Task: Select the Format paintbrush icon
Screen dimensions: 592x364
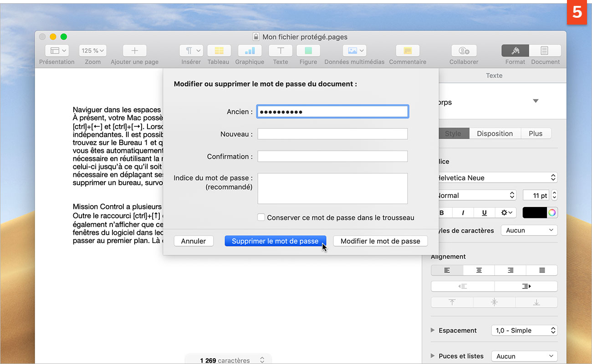Action: 515,51
